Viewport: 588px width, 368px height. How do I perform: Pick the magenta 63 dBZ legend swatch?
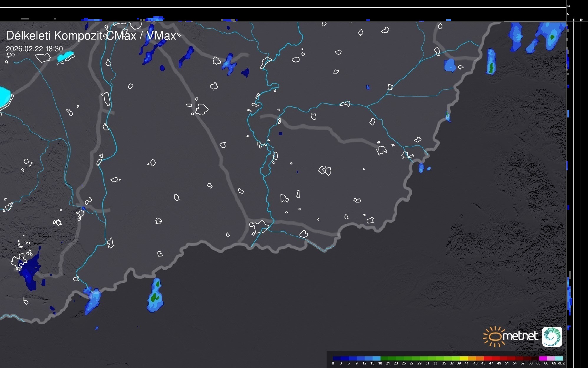point(543,359)
